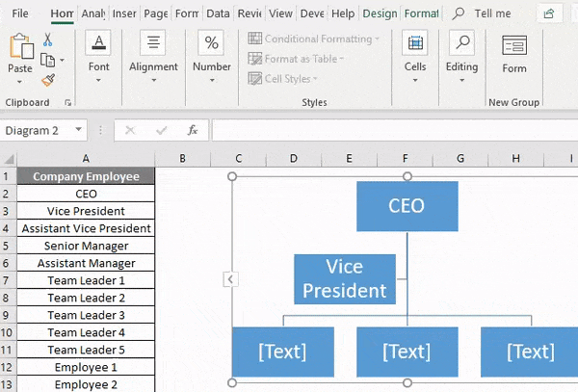The image size is (578, 392).
Task: Switch to the SmartArt Design tab
Action: (381, 13)
